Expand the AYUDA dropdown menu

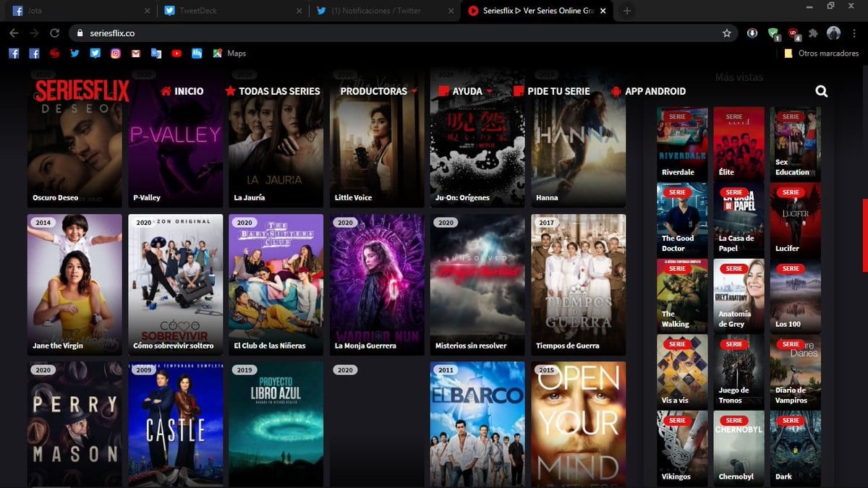coord(464,91)
